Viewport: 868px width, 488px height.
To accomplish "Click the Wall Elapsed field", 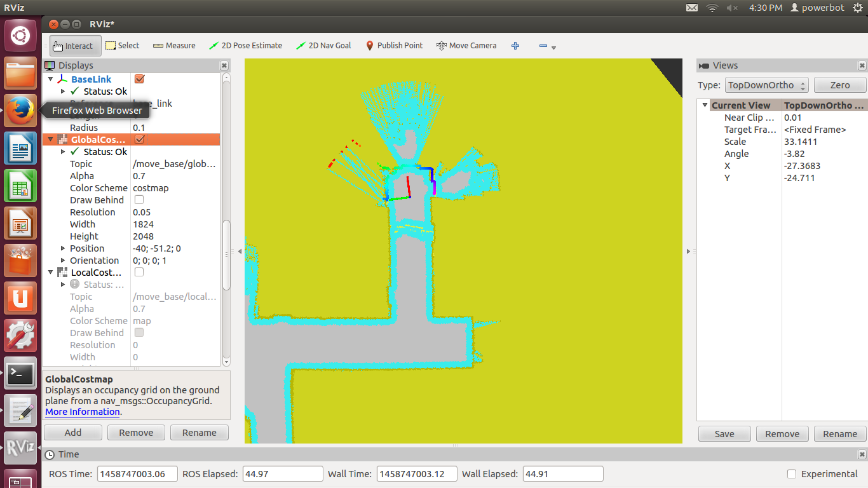I will [x=562, y=474].
